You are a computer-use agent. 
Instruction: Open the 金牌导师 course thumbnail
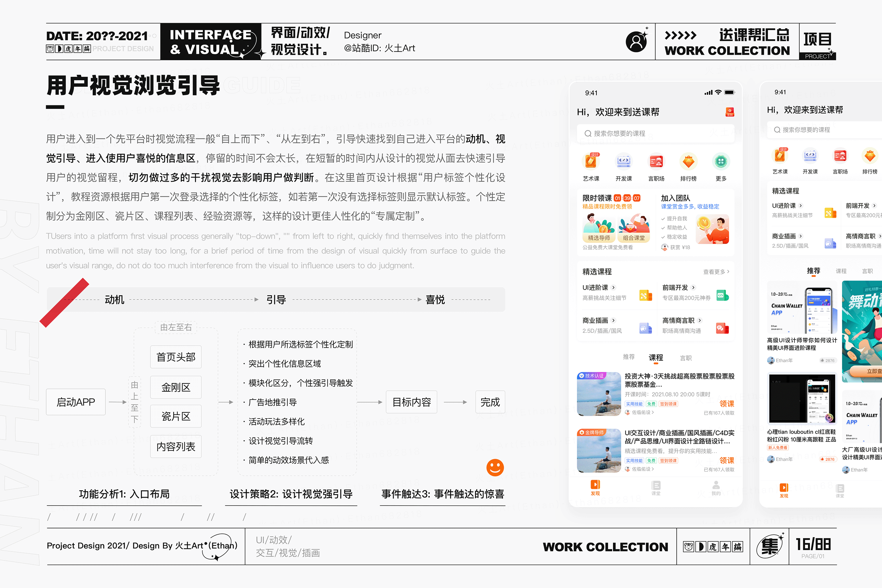click(x=599, y=450)
